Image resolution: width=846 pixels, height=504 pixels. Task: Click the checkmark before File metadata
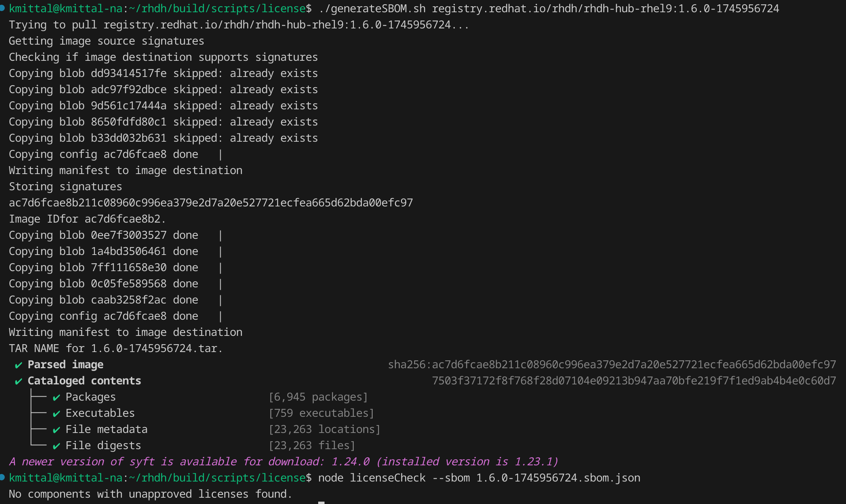(56, 430)
